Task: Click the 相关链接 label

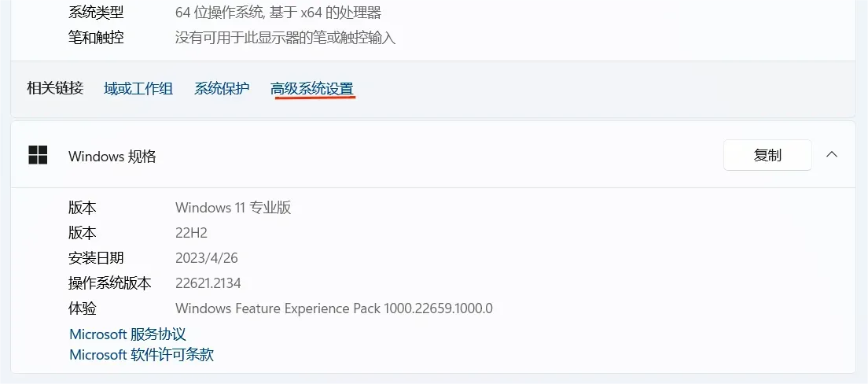Action: pos(55,88)
